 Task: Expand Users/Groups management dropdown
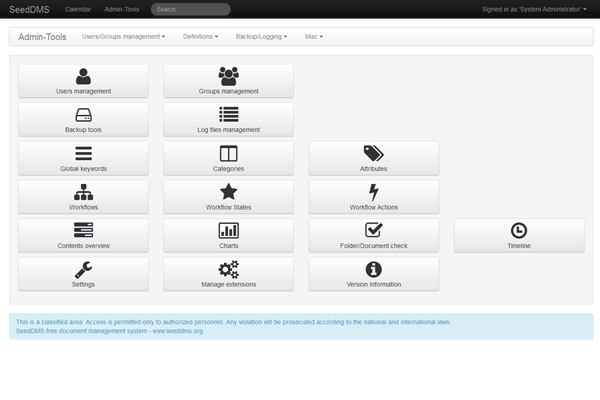coord(123,36)
